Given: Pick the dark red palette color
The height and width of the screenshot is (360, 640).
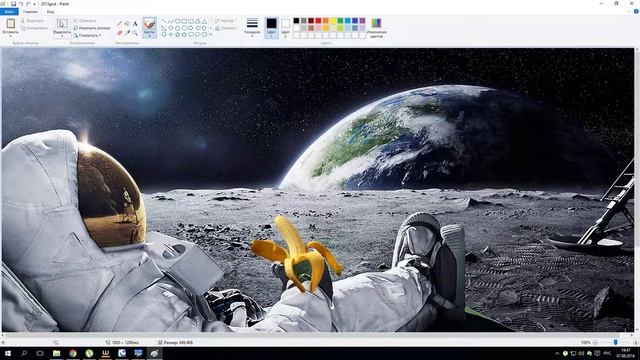Looking at the screenshot, I should coord(311,20).
